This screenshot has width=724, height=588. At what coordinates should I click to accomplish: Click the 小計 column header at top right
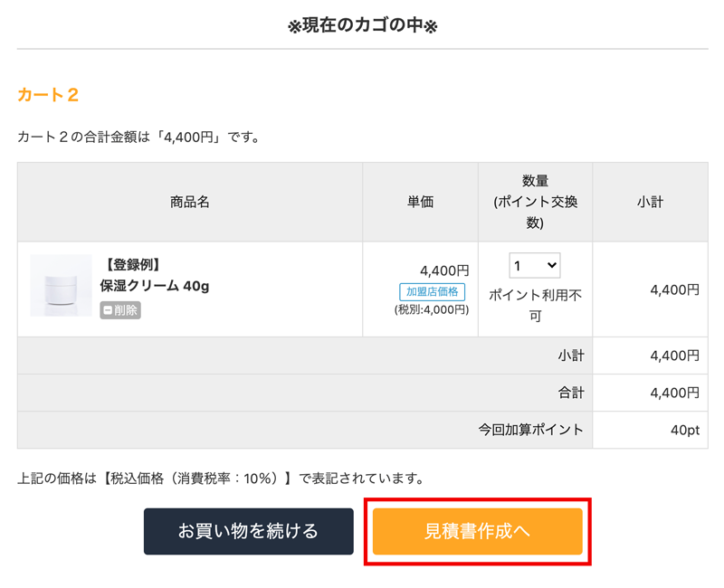[650, 202]
